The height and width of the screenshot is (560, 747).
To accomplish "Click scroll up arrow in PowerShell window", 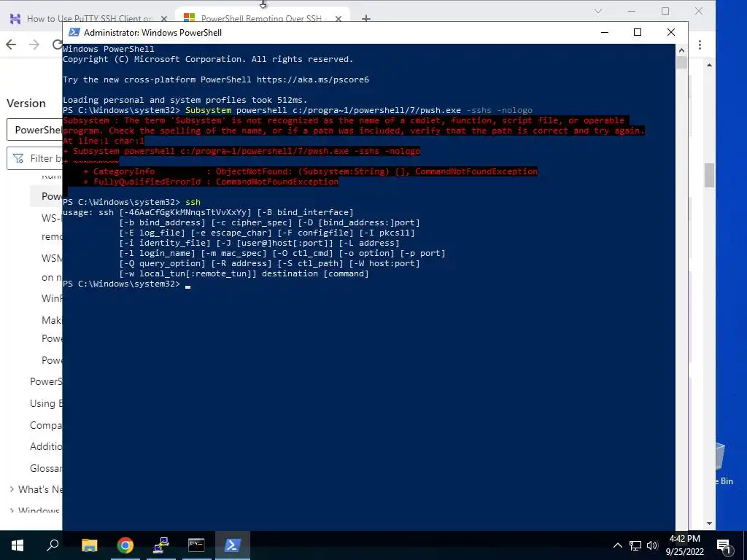I will point(682,50).
